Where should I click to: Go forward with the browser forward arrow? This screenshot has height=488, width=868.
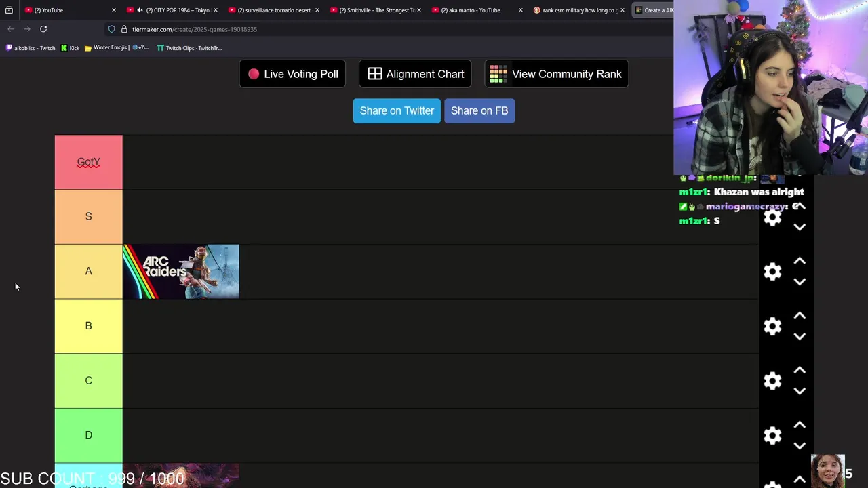point(27,29)
